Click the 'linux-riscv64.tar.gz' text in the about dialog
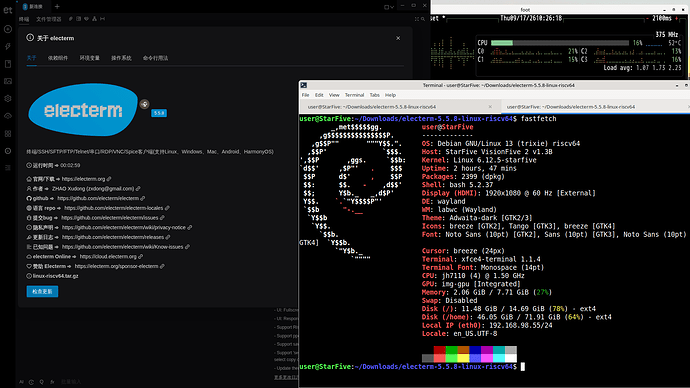This screenshot has width=690, height=388. pos(55,276)
